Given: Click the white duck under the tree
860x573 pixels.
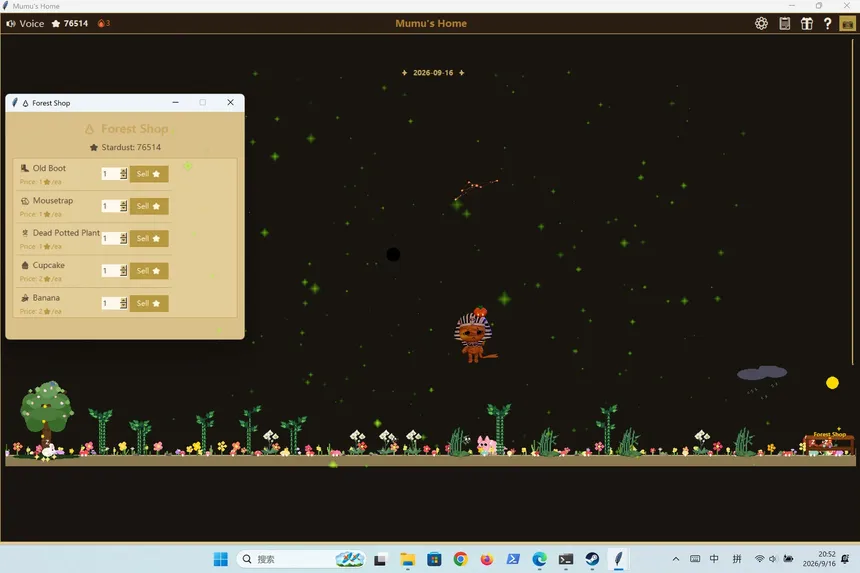Looking at the screenshot, I should click(x=49, y=451).
